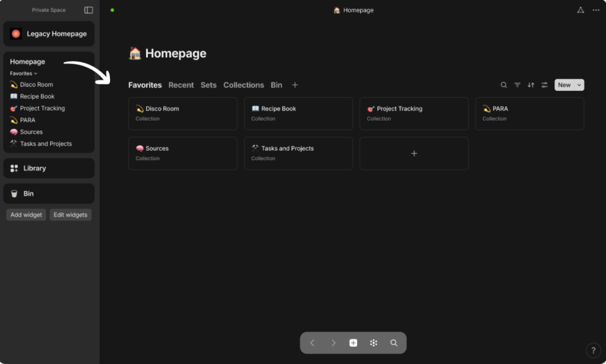Open search from the bottom floating bar
The height and width of the screenshot is (364, 606).
[x=395, y=342]
